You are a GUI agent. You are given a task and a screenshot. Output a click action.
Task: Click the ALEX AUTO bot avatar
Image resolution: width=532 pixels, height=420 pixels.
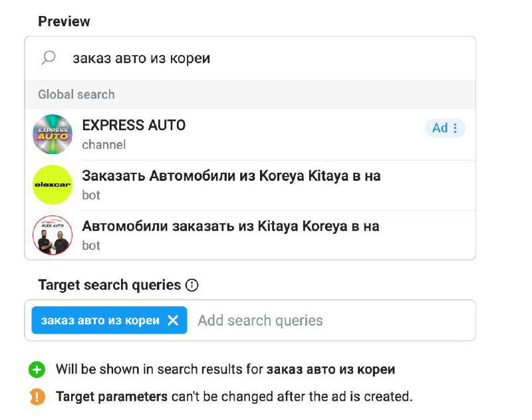pyautogui.click(x=53, y=234)
